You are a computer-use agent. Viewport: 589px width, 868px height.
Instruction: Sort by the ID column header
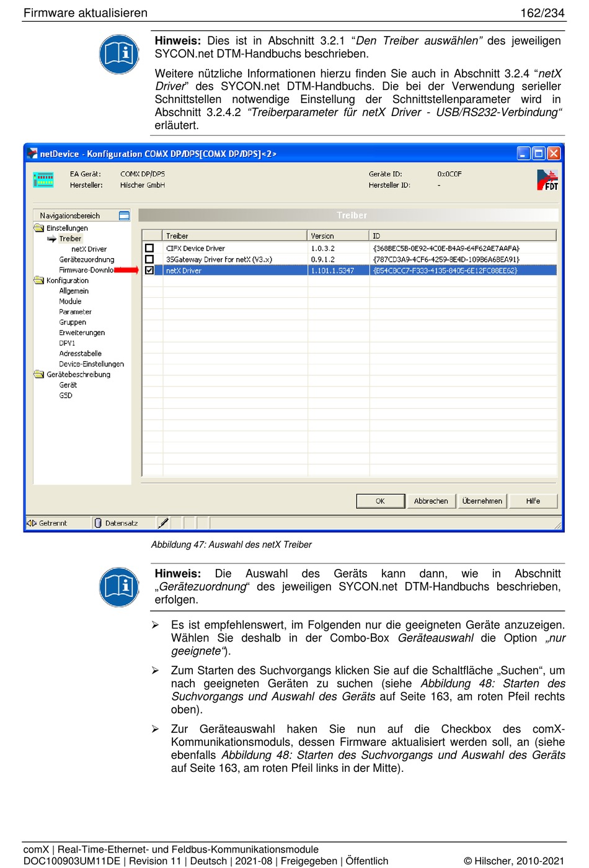pyautogui.click(x=463, y=236)
